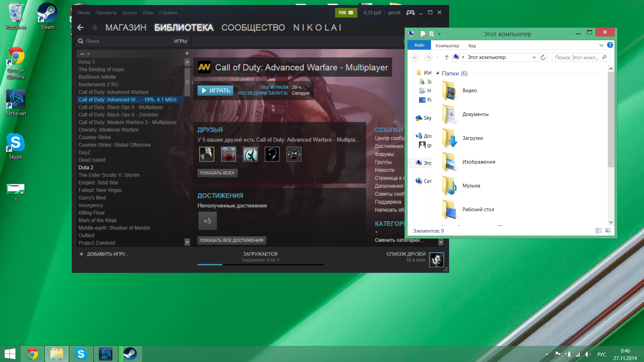Screen dimensions: 644x362
Task: Click the Steam inbox envelope notification
Action: tap(346, 13)
